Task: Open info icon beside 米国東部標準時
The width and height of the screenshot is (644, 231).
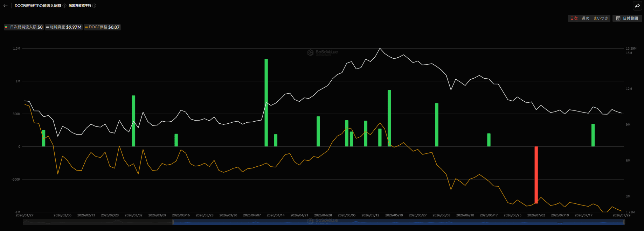Action: (94, 6)
